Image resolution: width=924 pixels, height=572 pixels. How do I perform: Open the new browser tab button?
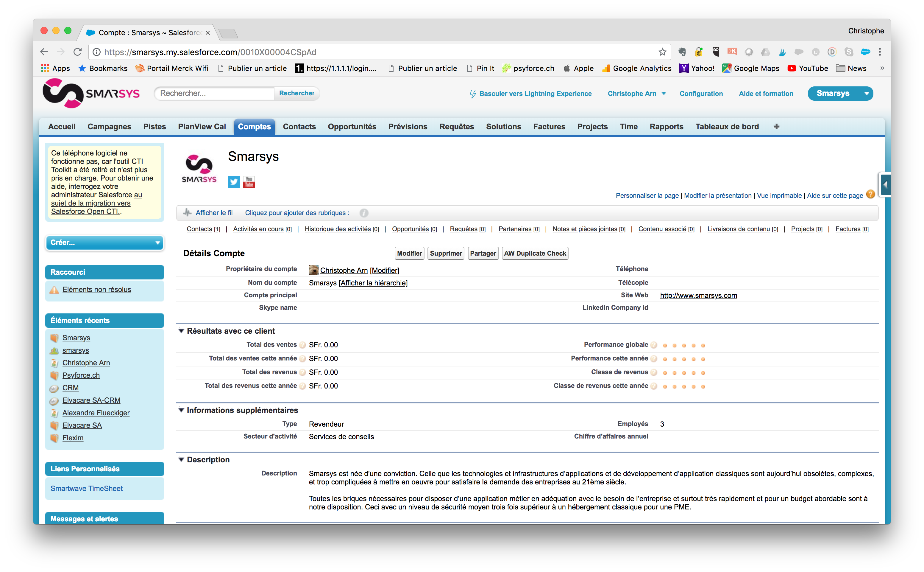tap(228, 33)
